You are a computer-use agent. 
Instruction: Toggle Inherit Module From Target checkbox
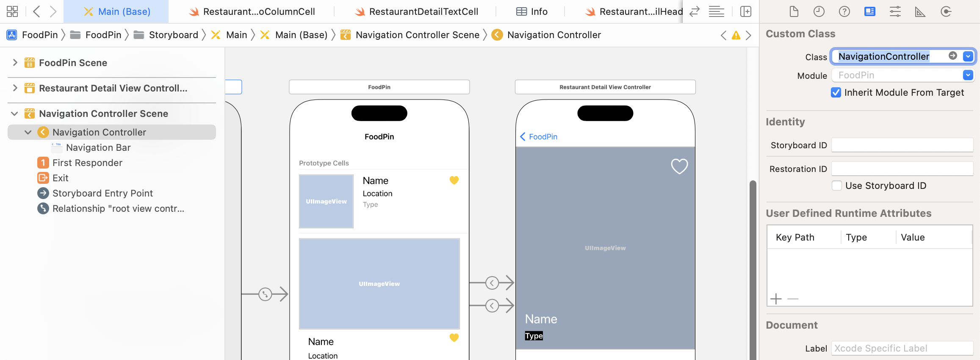pyautogui.click(x=836, y=92)
